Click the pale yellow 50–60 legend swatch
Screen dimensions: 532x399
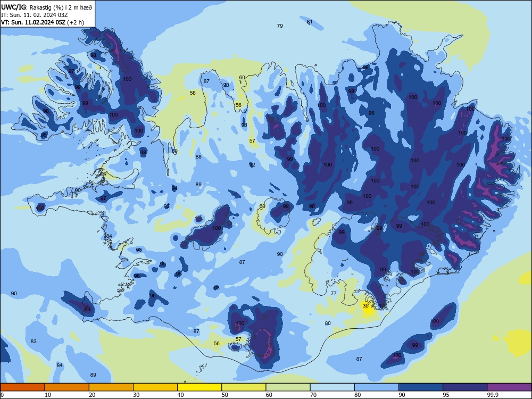click(244, 387)
